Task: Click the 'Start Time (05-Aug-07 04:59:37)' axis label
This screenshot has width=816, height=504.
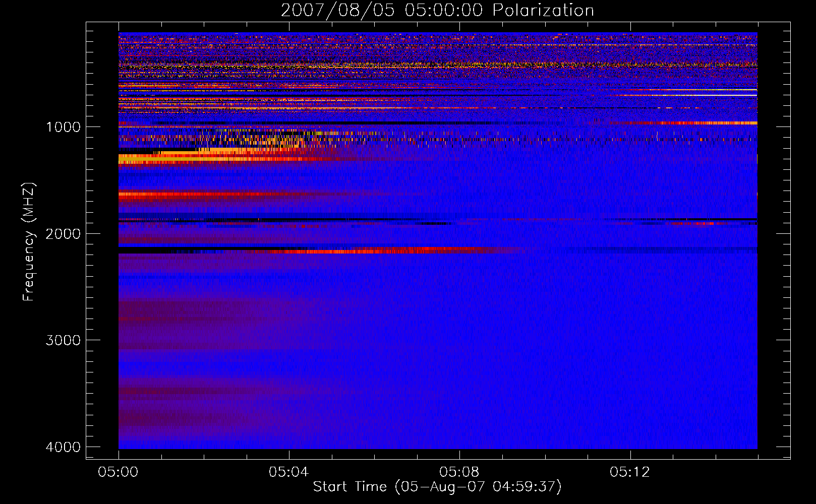Action: click(x=437, y=487)
